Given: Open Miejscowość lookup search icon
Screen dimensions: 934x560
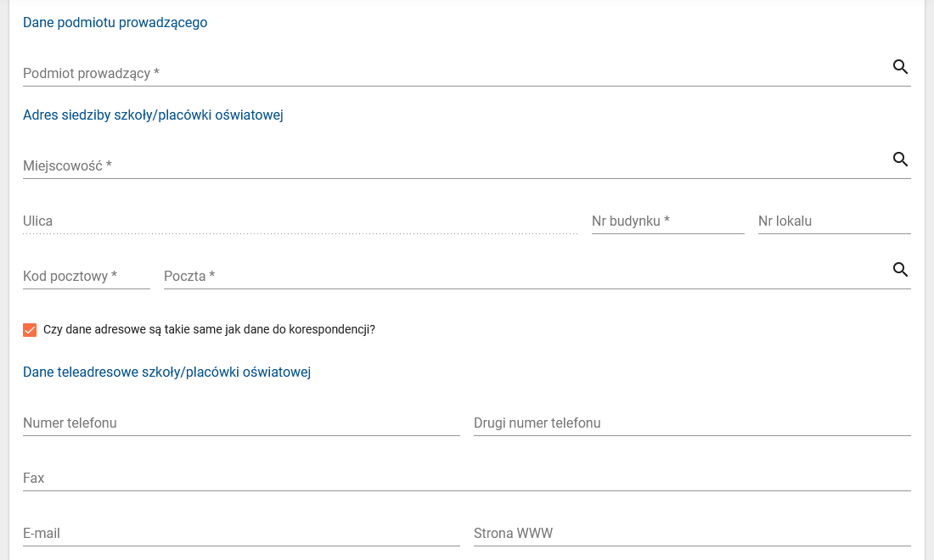Looking at the screenshot, I should [x=900, y=160].
